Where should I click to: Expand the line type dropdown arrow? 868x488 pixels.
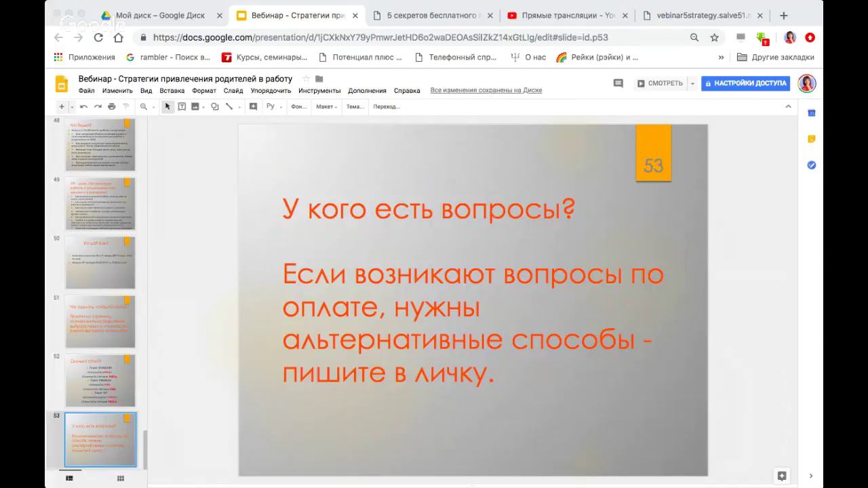point(239,106)
